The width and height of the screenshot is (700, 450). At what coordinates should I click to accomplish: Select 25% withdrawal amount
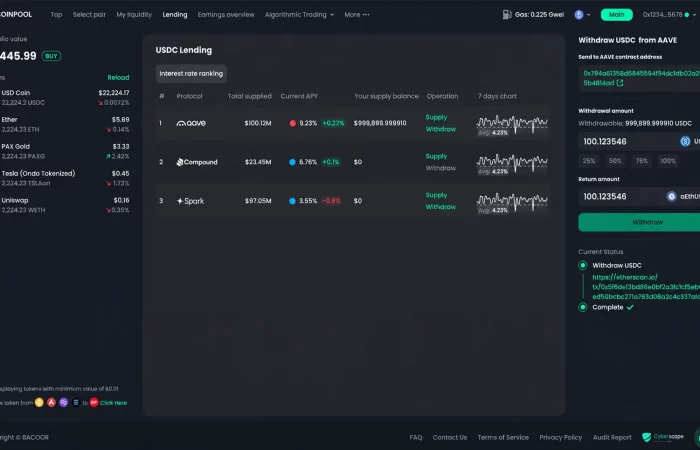pyautogui.click(x=589, y=161)
